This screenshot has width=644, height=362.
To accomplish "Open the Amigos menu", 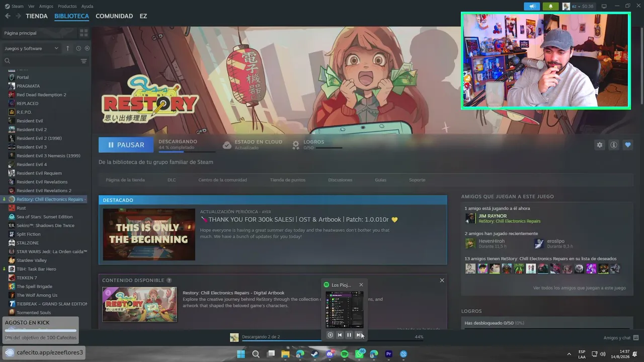I will click(46, 6).
